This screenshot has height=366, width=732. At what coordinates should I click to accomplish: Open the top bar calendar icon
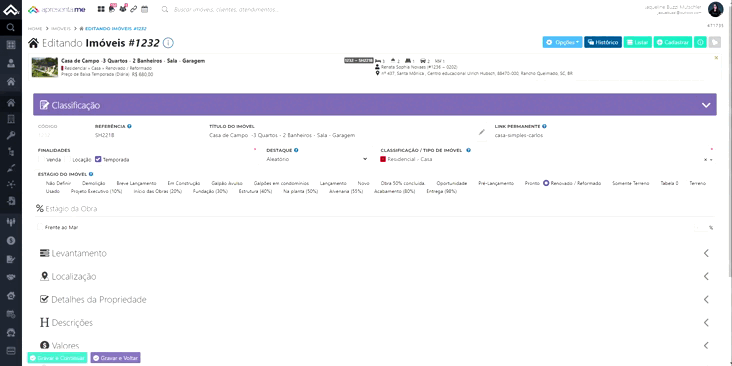coord(145,9)
